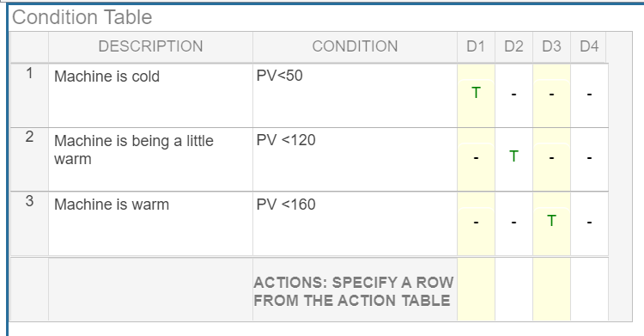The image size is (644, 336).
Task: Toggle D3 value for Machine is cold
Action: coord(551,95)
